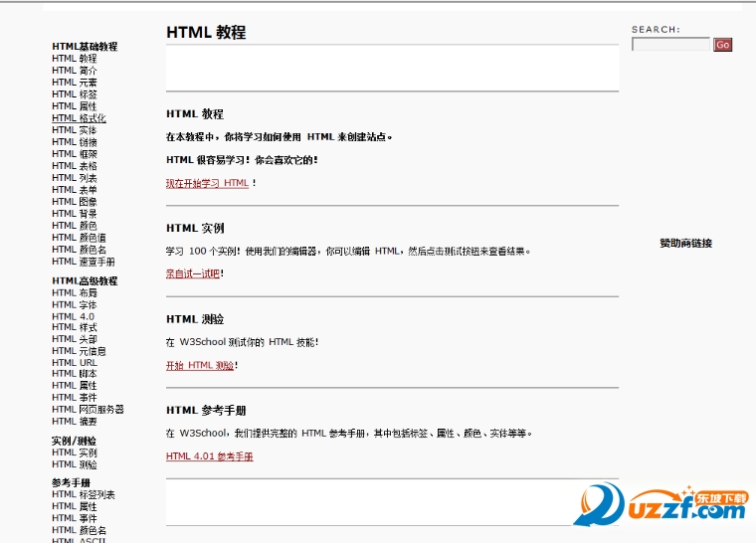Open the HTML 简介 sidebar link
The image size is (756, 543).
pyautogui.click(x=75, y=71)
